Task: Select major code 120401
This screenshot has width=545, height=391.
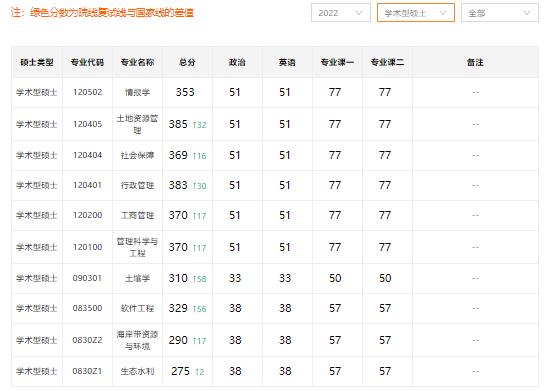Action: click(87, 185)
